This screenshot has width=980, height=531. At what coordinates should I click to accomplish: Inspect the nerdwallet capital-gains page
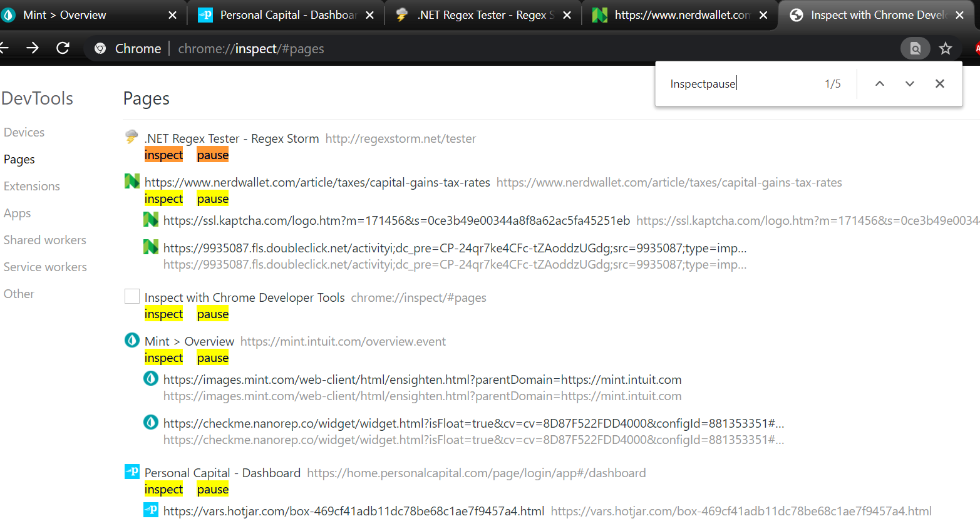click(x=164, y=198)
